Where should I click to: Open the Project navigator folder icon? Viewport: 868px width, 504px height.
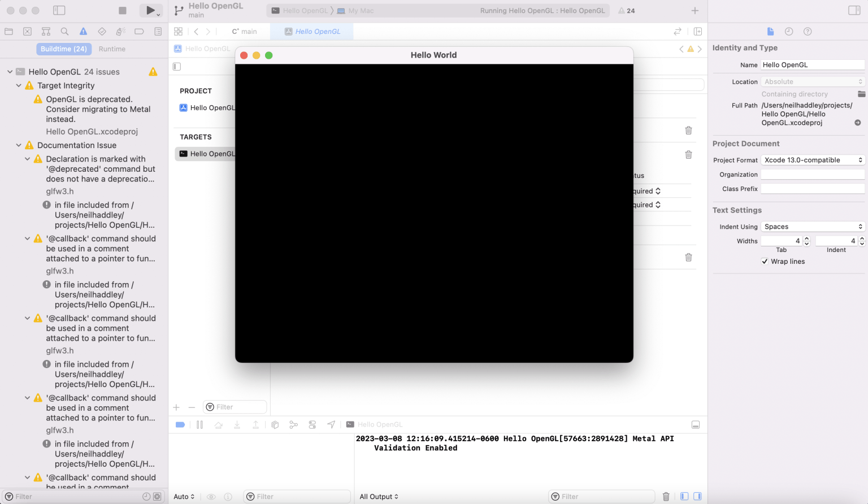[x=8, y=32]
